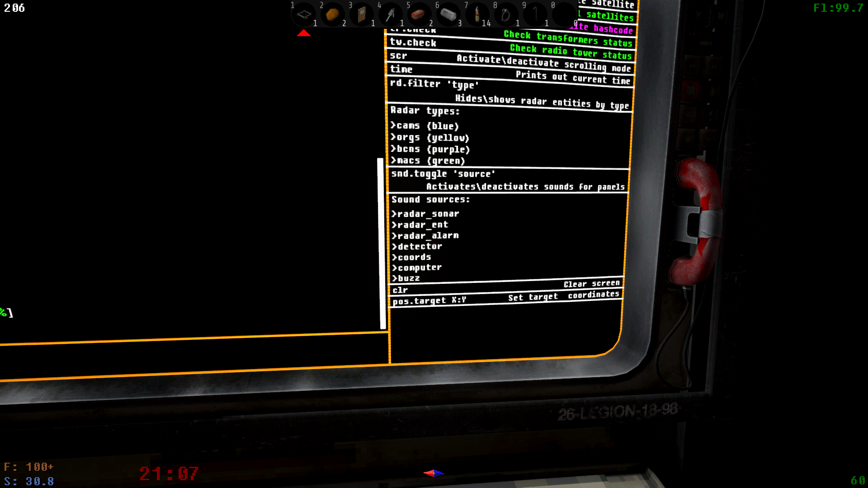Image resolution: width=868 pixels, height=488 pixels.
Task: Click 'Set target coordinates' description
Action: click(x=563, y=296)
